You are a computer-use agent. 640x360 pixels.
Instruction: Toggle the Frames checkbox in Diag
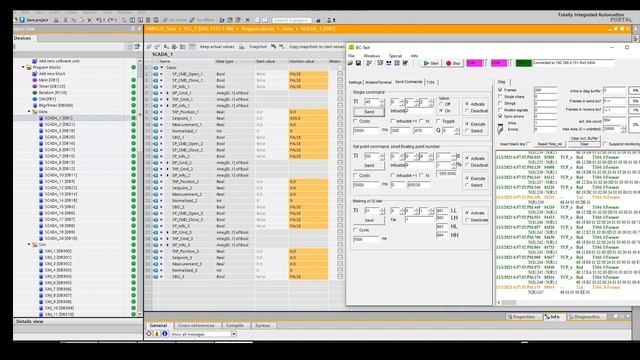pos(500,90)
